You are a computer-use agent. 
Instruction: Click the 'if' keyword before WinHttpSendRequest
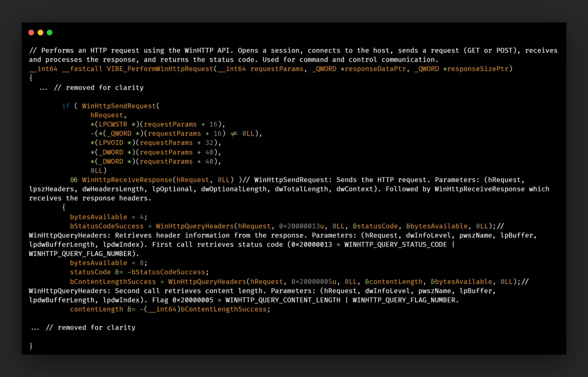coord(66,106)
